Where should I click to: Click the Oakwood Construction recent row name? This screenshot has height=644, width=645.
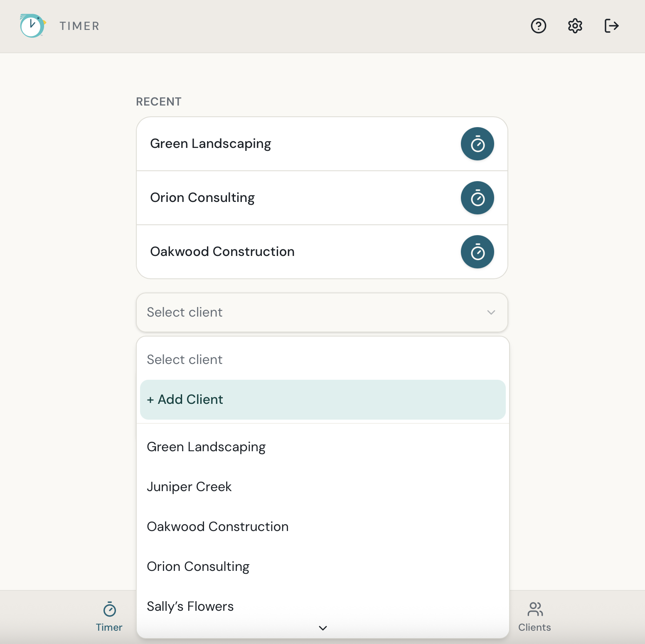coord(222,252)
